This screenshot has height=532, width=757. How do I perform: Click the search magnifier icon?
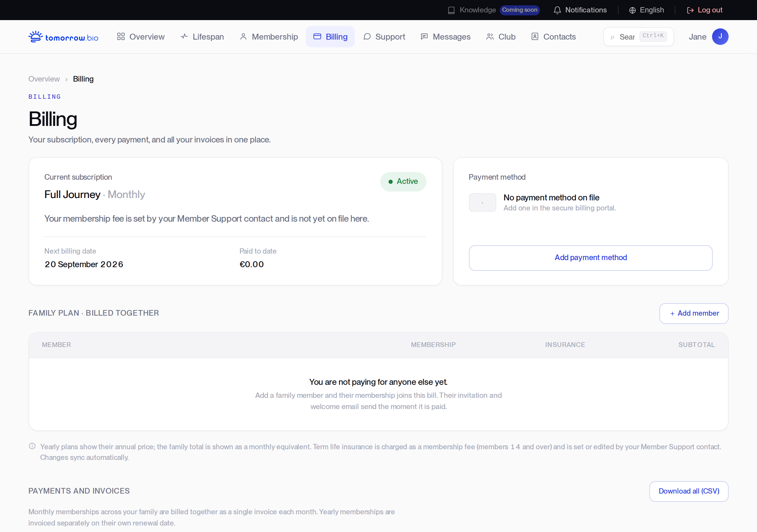[x=612, y=37]
